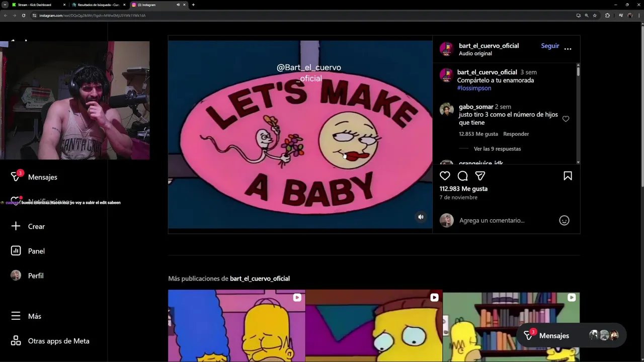Image resolution: width=644 pixels, height=362 pixels.
Task: Click the 7 de noviembre post date
Action: [458, 198]
